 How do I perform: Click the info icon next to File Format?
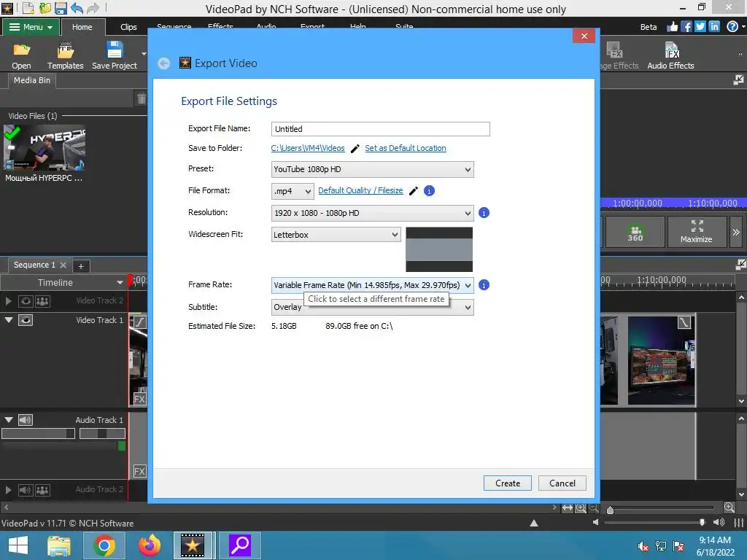point(429,191)
